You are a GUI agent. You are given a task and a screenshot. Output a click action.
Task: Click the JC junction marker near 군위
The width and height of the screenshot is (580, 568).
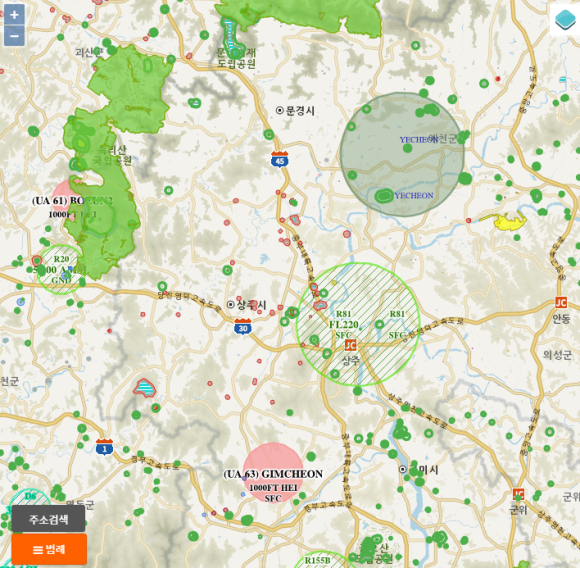519,494
